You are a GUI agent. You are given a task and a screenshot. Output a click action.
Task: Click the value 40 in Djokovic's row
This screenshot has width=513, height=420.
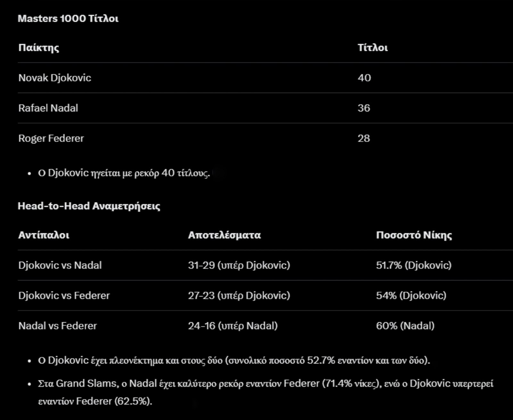364,78
